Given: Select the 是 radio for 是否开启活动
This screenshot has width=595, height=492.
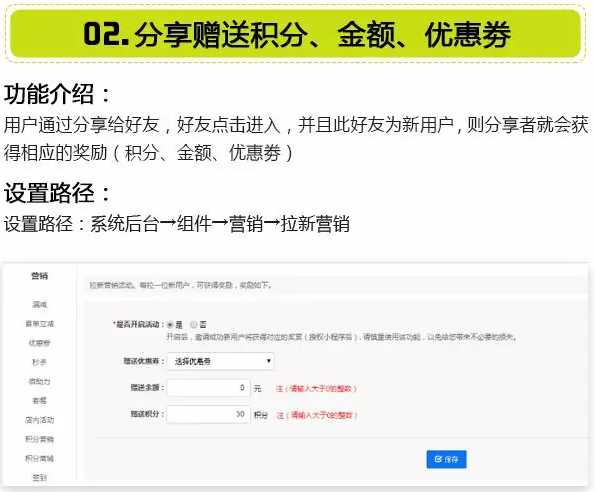Looking at the screenshot, I should pos(170,325).
